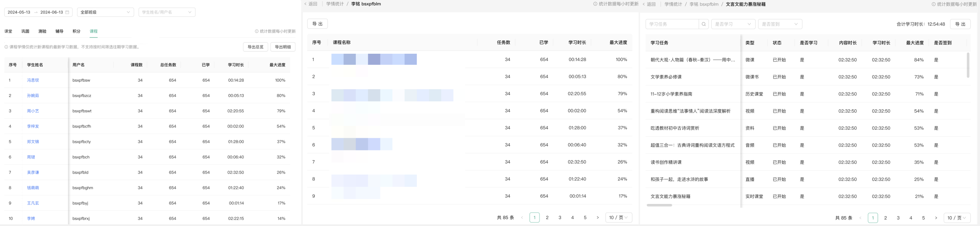Screen dimensions: 980x226
Task: Go to next page in the task detail pagination
Action: click(936, 218)
